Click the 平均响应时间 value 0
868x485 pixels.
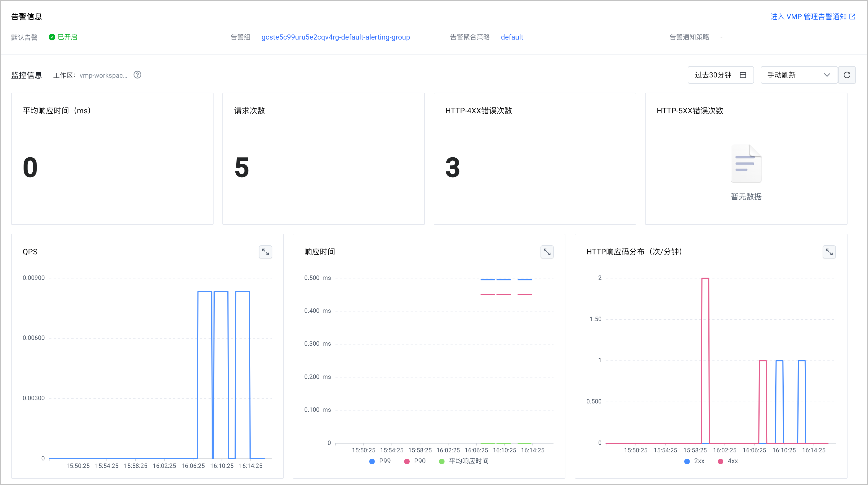30,167
